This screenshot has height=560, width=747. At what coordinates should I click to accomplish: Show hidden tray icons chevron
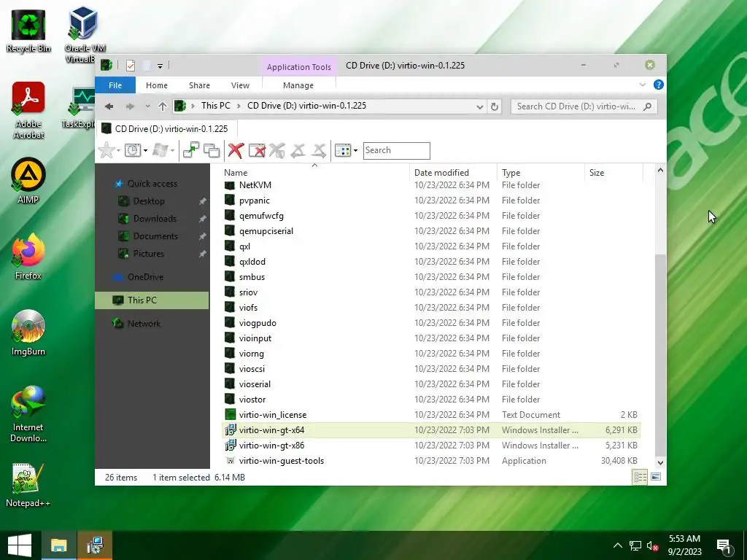[617, 545]
